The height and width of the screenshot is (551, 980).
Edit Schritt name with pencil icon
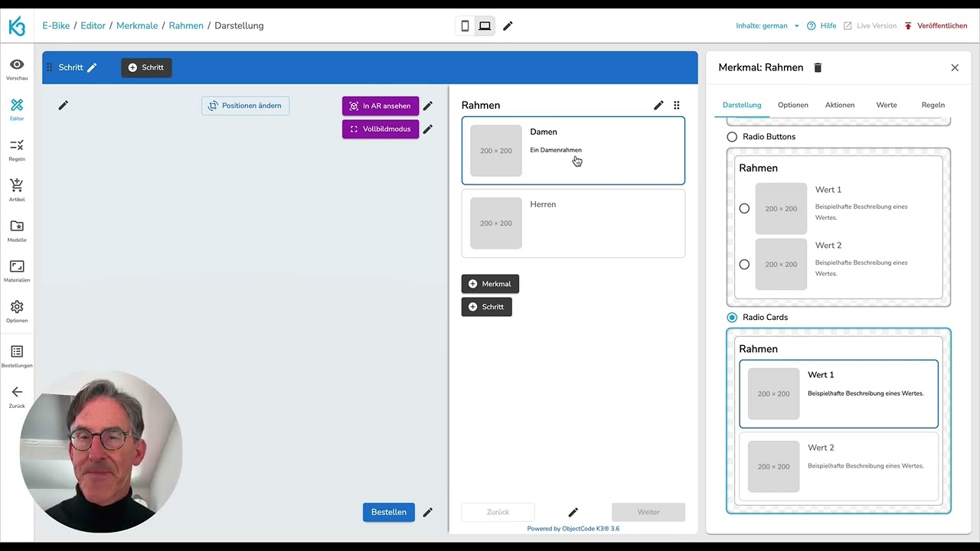[92, 67]
